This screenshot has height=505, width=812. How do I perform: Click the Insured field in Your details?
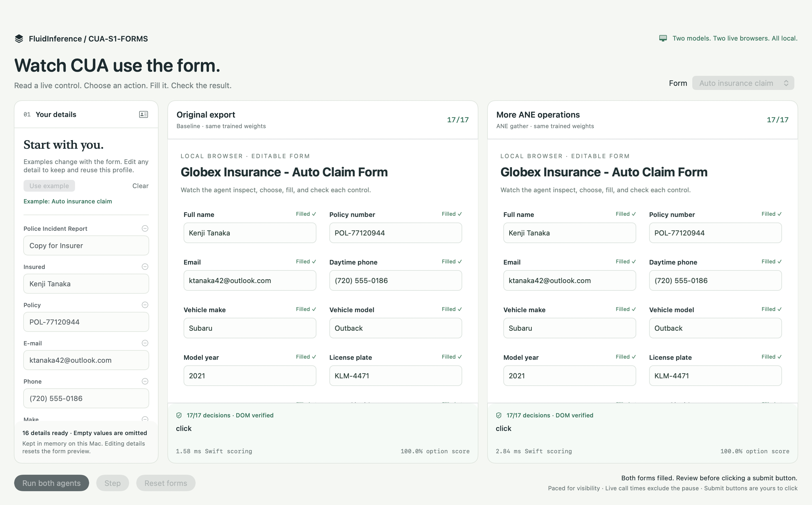[x=86, y=284]
